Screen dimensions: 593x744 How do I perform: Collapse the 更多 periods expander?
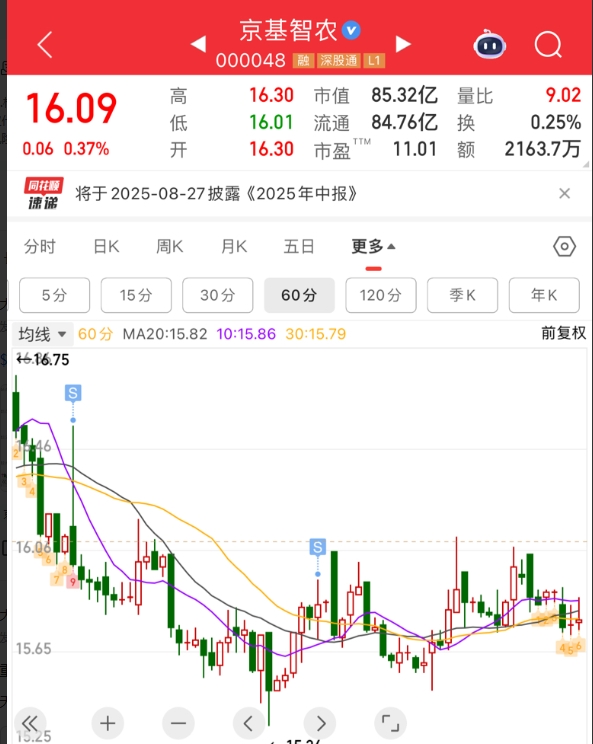[x=373, y=246]
